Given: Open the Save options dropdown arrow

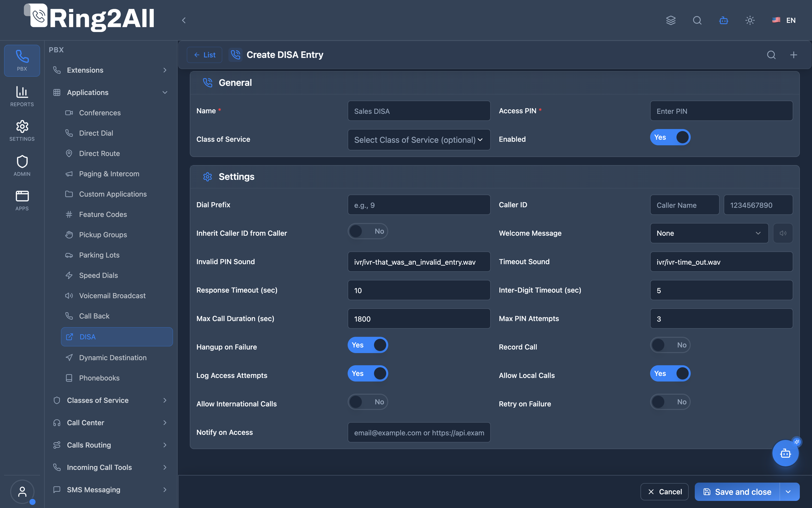Looking at the screenshot, I should coord(788,492).
